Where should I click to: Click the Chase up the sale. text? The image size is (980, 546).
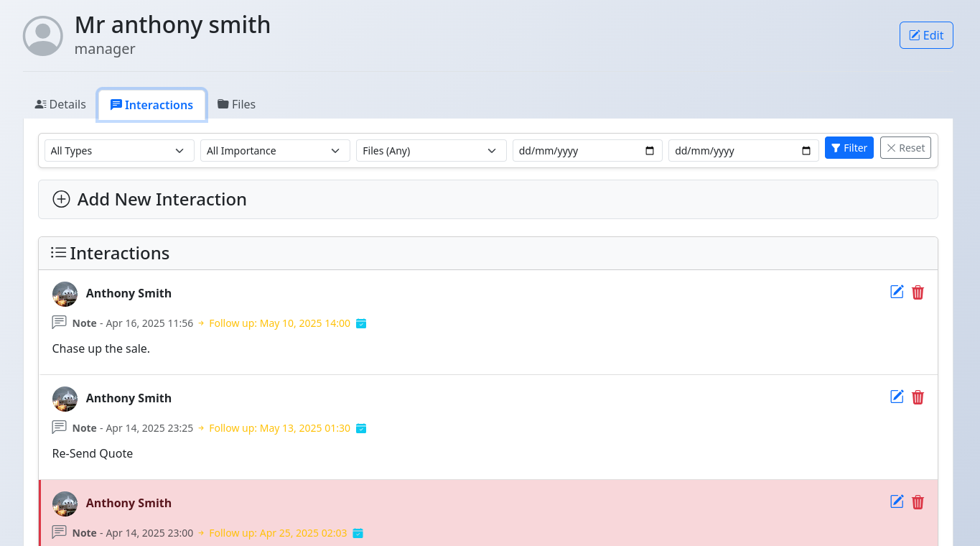tap(101, 348)
